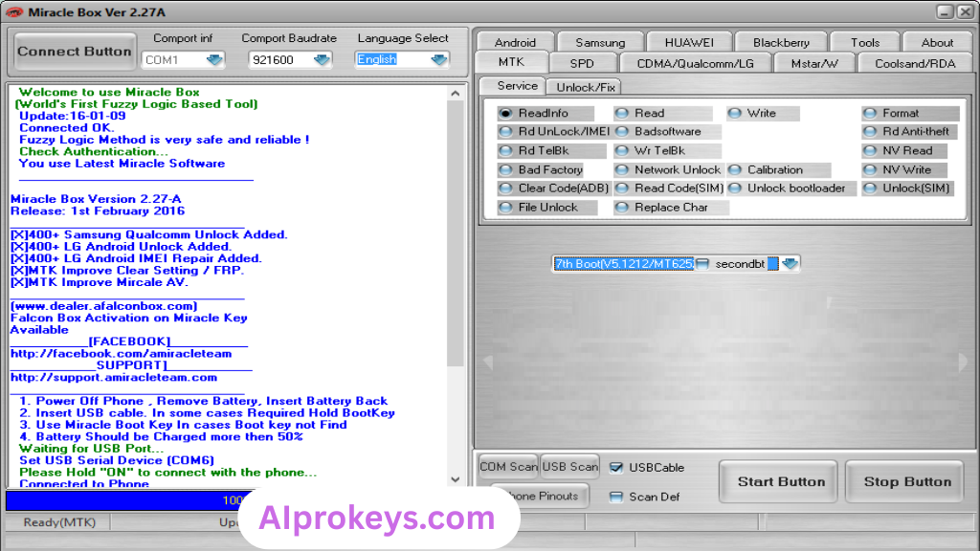This screenshot has width=980, height=551.
Task: Close the Miracle Box window
Action: pos(965,11)
